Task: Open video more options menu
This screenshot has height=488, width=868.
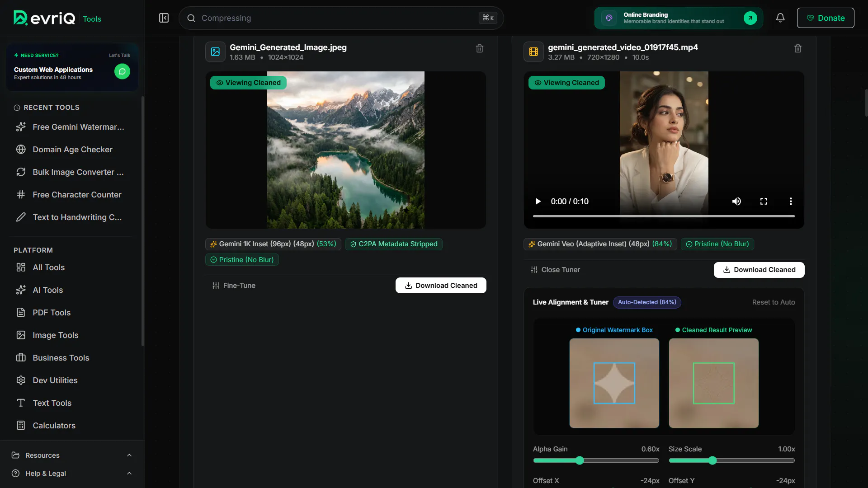Action: (791, 202)
